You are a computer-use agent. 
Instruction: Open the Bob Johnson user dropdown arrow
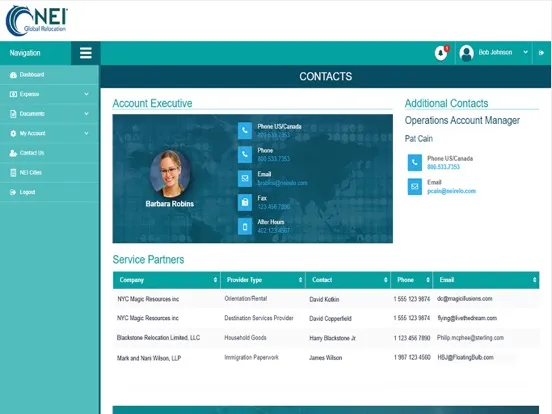[x=525, y=52]
